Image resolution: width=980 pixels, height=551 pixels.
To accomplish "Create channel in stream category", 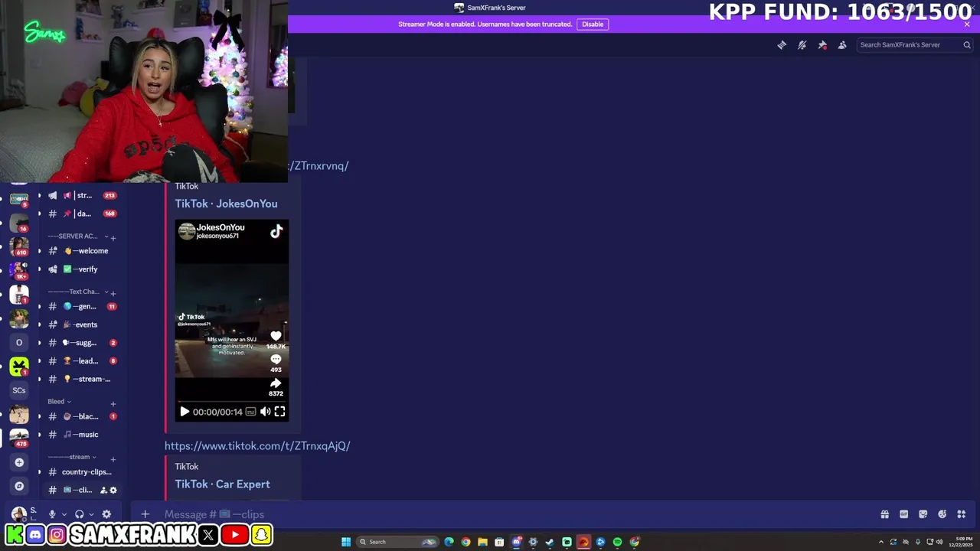I will pos(113,459).
